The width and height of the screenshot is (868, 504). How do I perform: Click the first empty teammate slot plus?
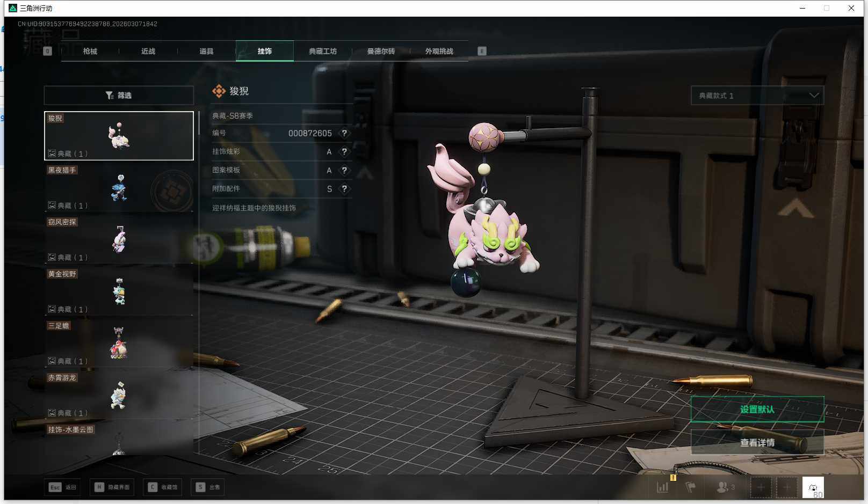pyautogui.click(x=761, y=487)
